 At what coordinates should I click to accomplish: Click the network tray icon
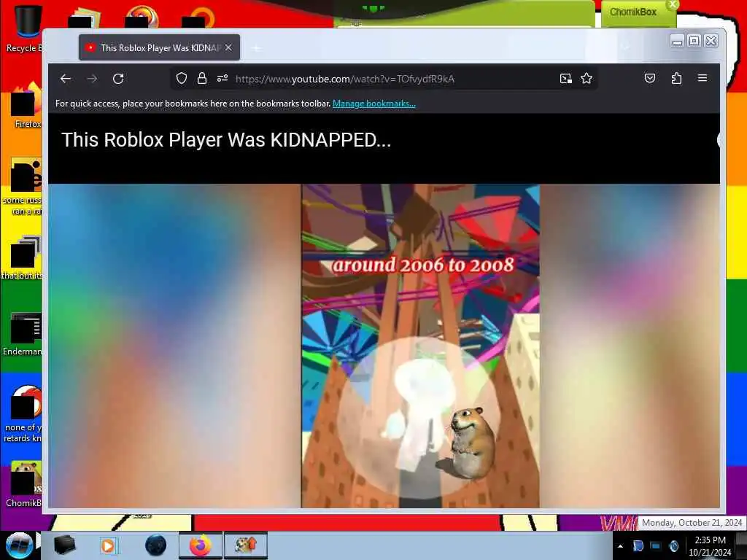[656, 546]
